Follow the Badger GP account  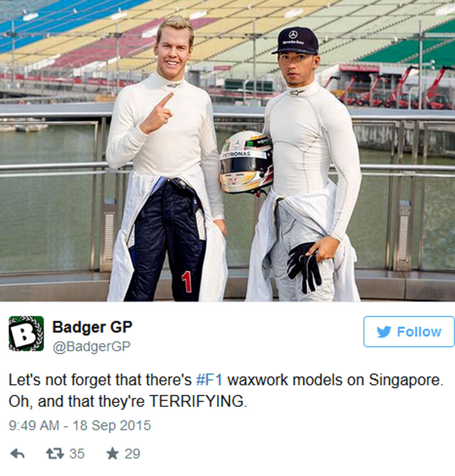[409, 331]
